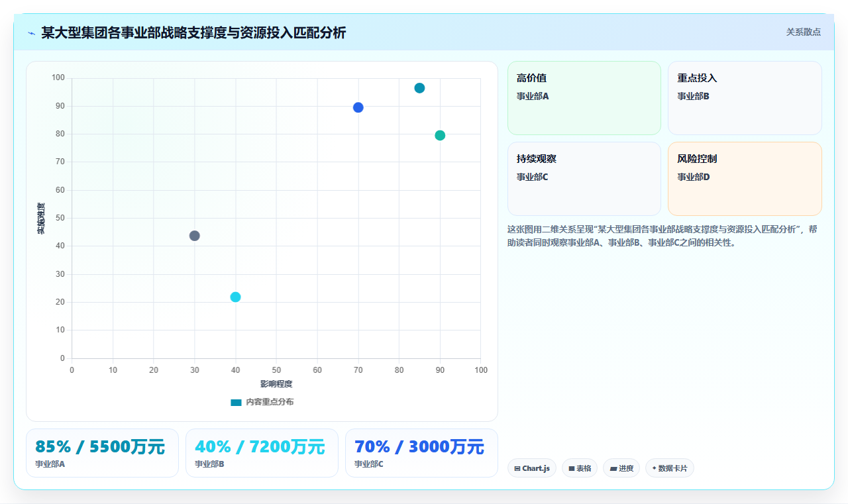Click the 事业部A label under 85%
Image resolution: width=848 pixels, height=504 pixels.
pyautogui.click(x=50, y=464)
